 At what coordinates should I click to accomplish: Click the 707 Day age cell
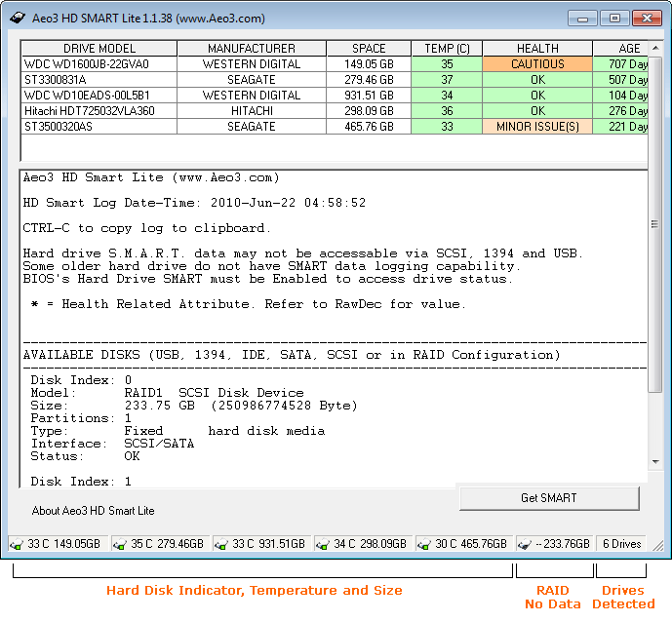[x=620, y=64]
